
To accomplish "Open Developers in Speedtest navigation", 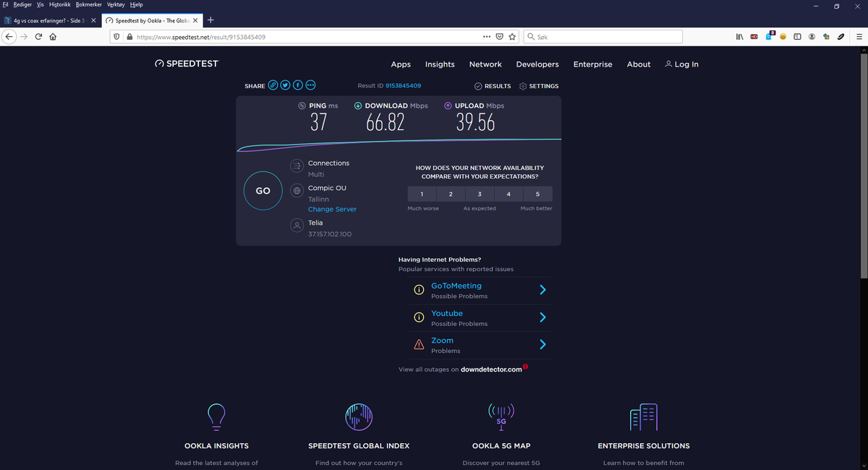I will [x=537, y=64].
